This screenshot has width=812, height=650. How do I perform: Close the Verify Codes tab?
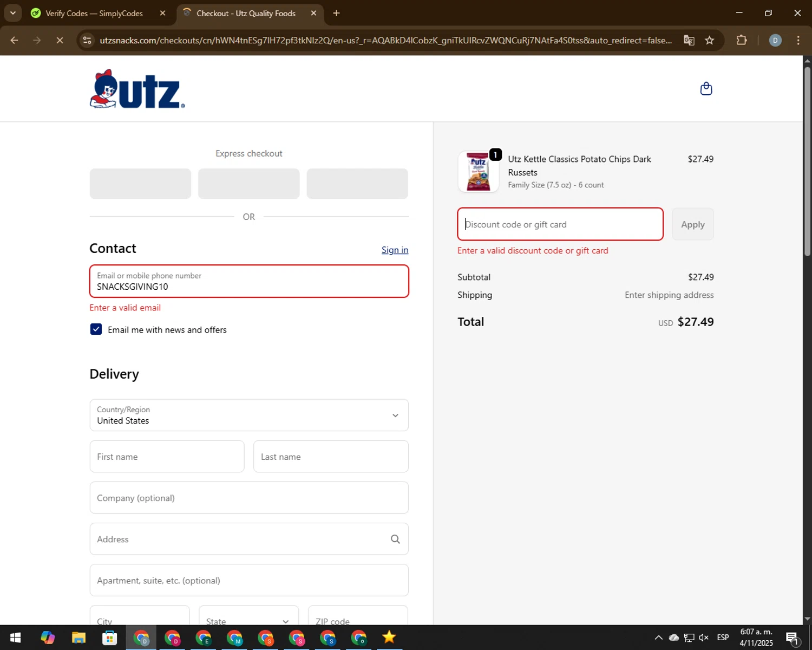point(162,13)
